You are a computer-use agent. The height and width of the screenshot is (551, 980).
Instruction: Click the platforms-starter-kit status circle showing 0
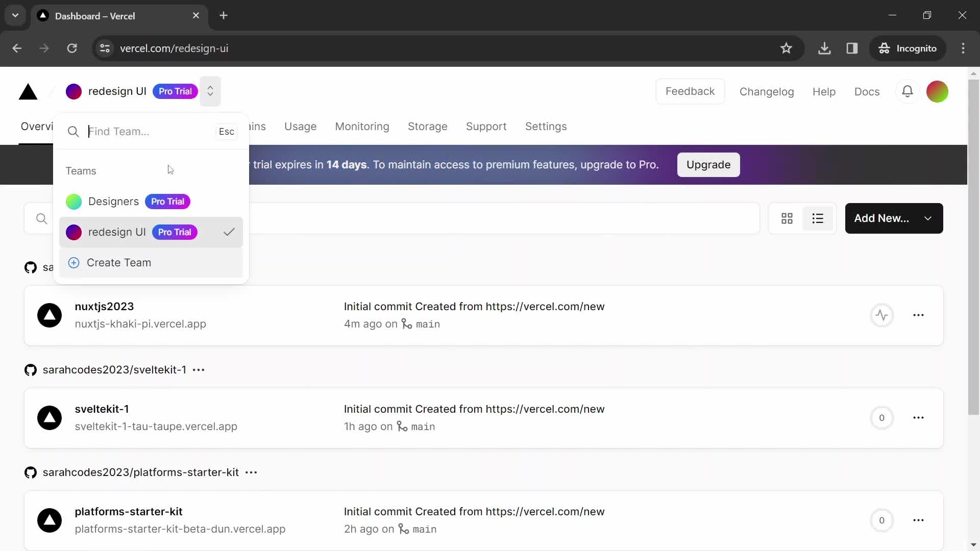(x=881, y=520)
